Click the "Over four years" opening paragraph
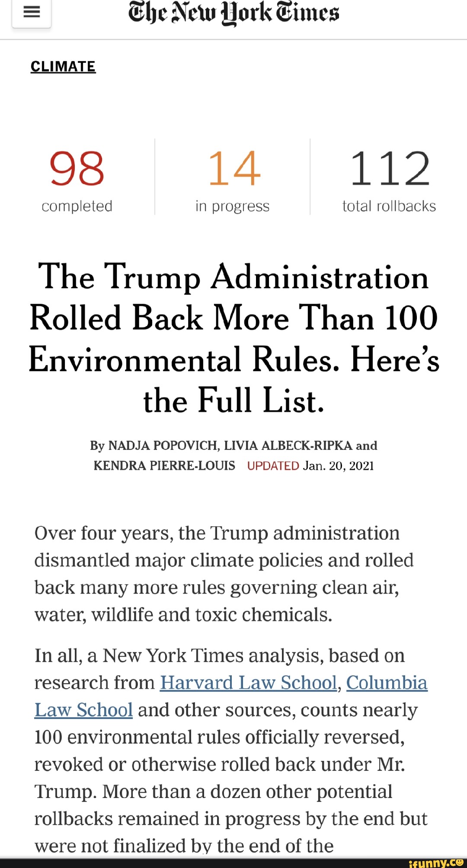Screen dimensions: 467x868 pyautogui.click(x=224, y=574)
